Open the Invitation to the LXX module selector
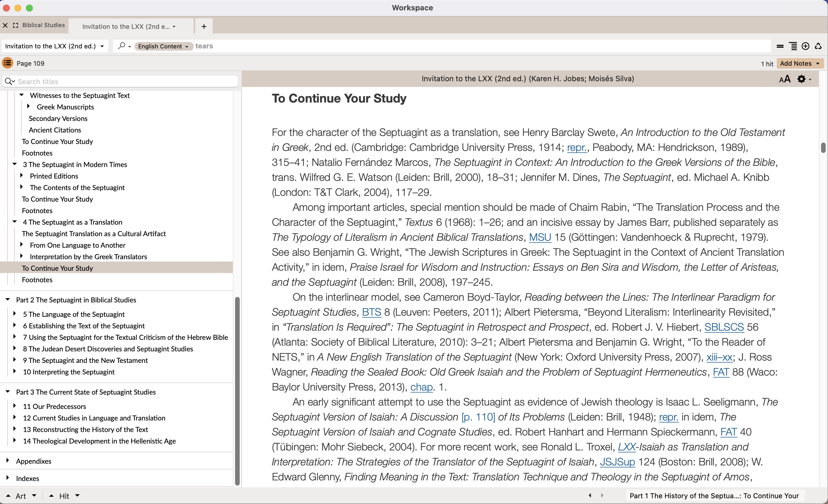Image resolution: width=828 pixels, height=504 pixels. click(54, 46)
